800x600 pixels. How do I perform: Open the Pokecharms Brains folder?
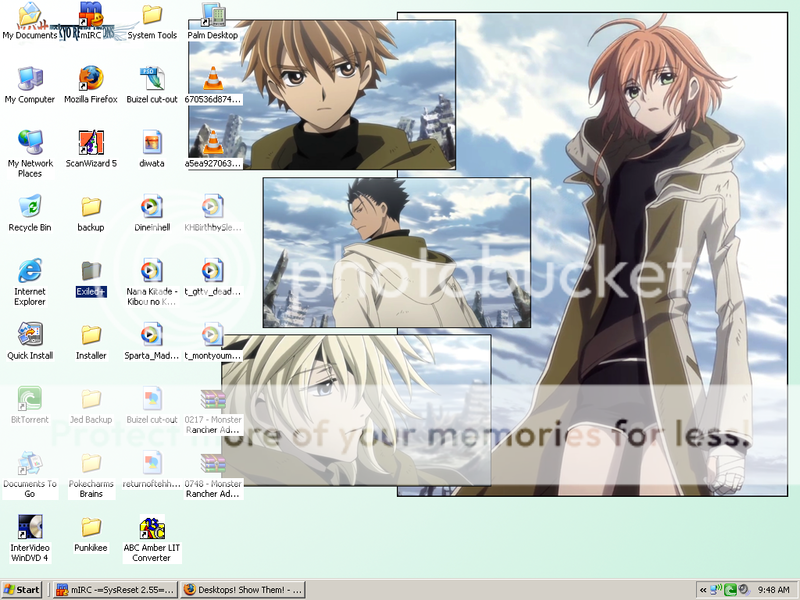click(x=91, y=474)
